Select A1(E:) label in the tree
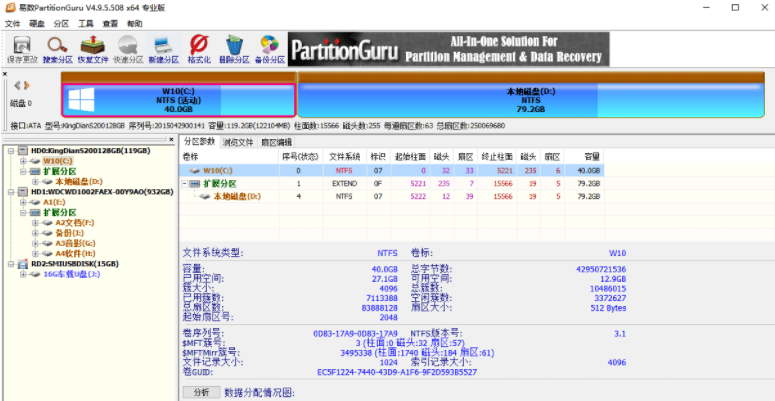The image size is (775, 401). (x=54, y=202)
